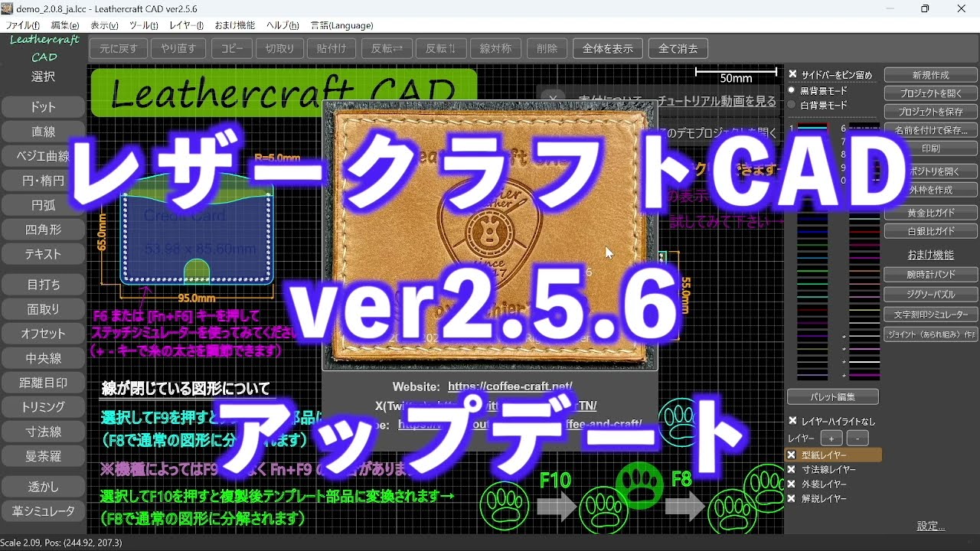980x551 pixels.
Task: Click the 線対称 mirror symmetry button
Action: pos(495,48)
